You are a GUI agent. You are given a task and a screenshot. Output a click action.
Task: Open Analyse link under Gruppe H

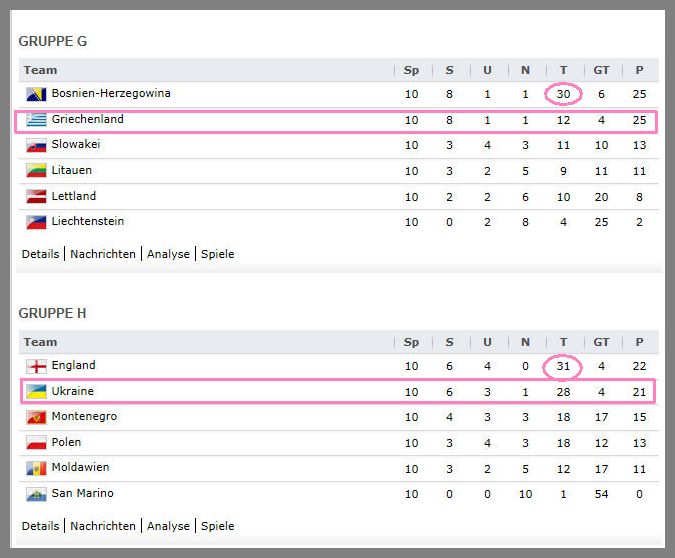click(168, 526)
